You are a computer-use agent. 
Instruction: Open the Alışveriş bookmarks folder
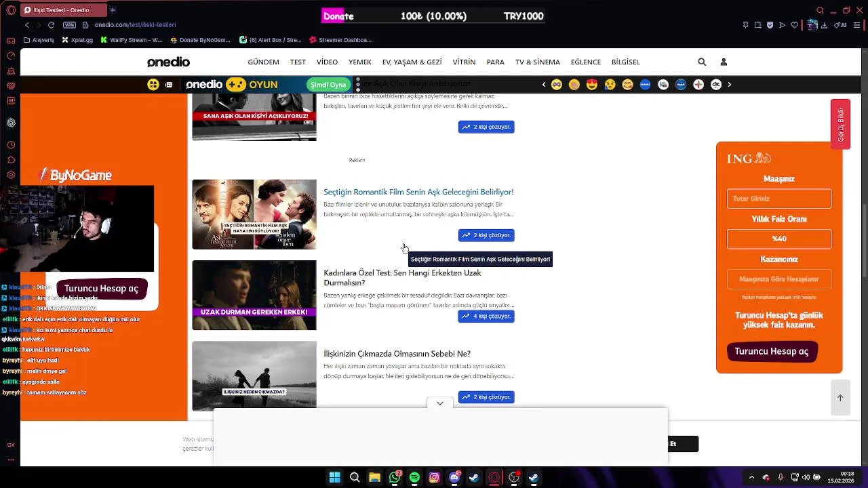(39, 40)
